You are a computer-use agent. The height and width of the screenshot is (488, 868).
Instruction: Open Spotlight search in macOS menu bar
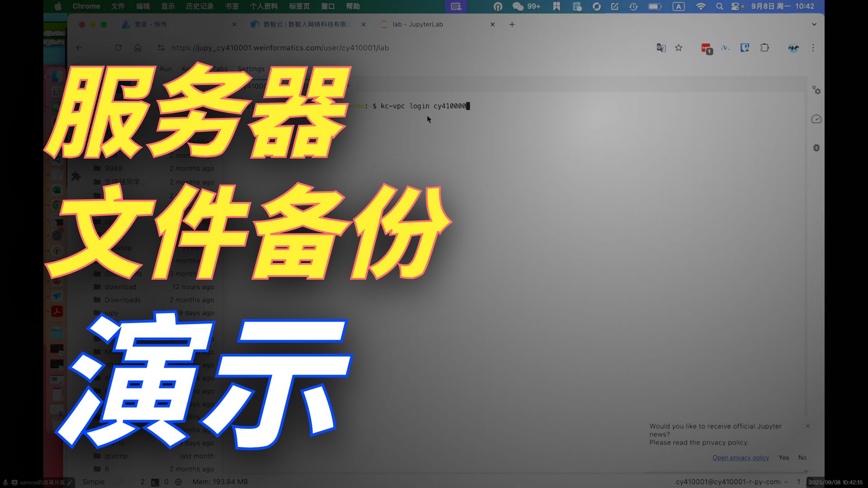tap(719, 6)
